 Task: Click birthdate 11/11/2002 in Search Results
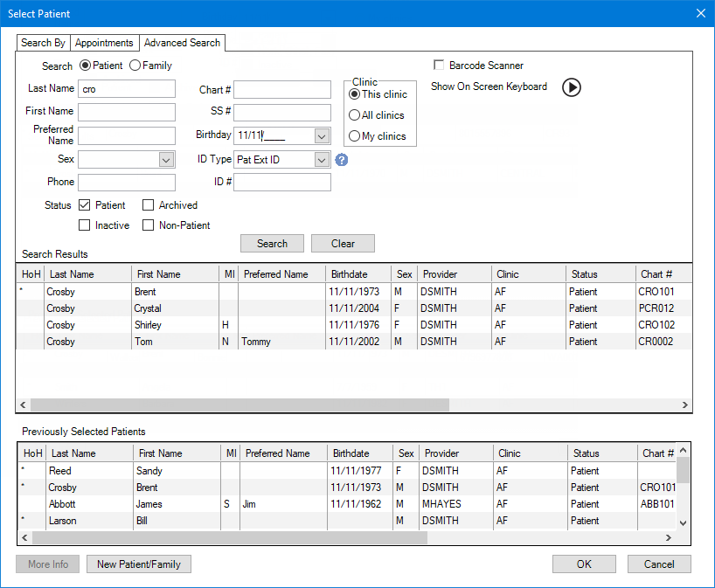(354, 342)
